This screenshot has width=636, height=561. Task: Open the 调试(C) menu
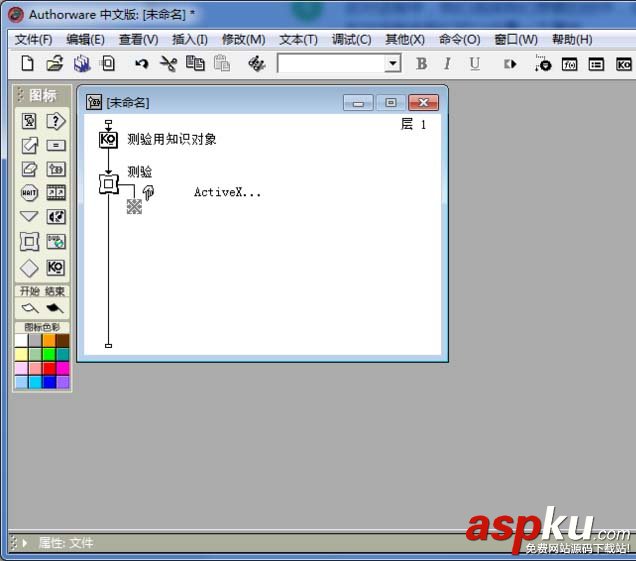(x=351, y=40)
